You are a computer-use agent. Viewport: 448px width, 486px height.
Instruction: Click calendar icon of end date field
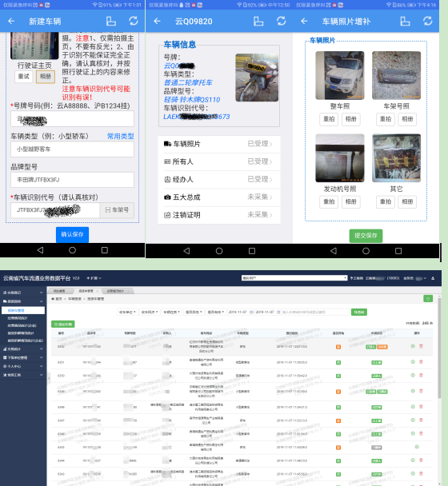(278, 312)
